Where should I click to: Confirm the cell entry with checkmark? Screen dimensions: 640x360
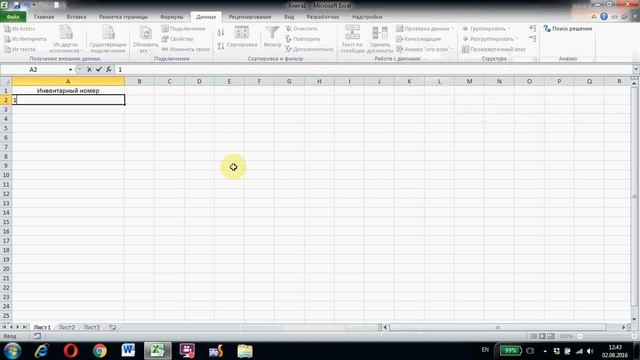(99, 69)
